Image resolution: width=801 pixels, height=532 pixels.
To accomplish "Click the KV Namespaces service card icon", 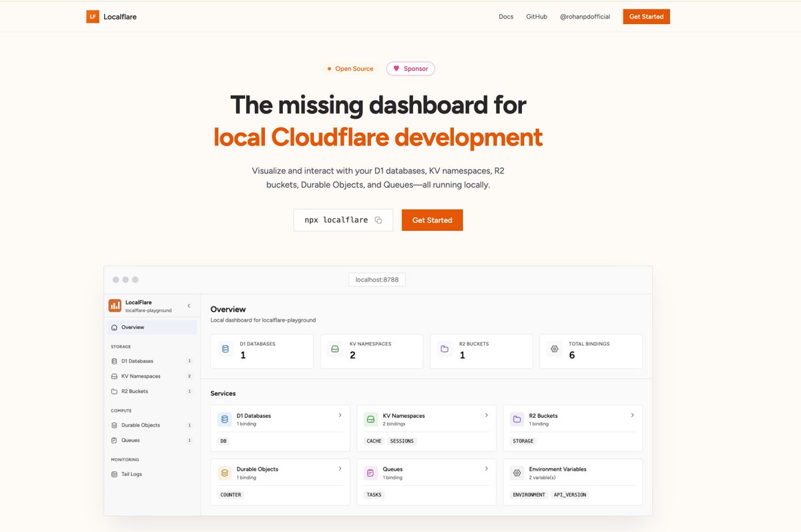I will coord(370,419).
